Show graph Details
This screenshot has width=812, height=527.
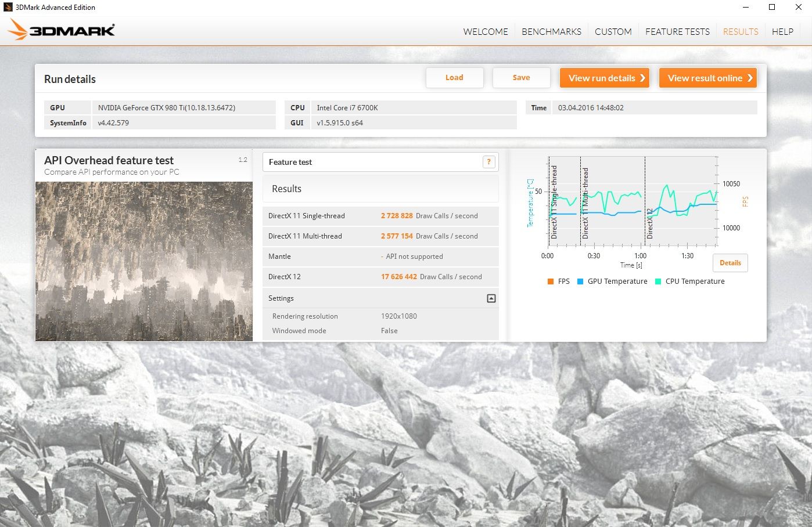click(730, 263)
